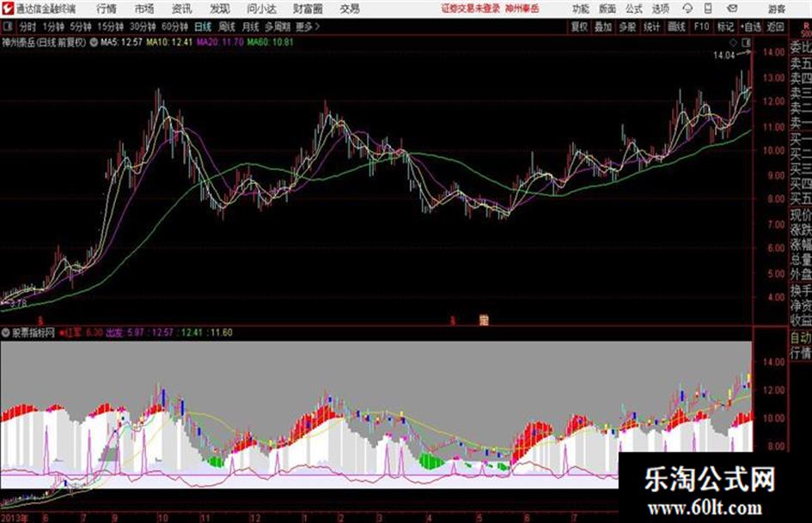The width and height of the screenshot is (812, 523).
Task: Open the F10 company info button
Action: pyautogui.click(x=701, y=27)
